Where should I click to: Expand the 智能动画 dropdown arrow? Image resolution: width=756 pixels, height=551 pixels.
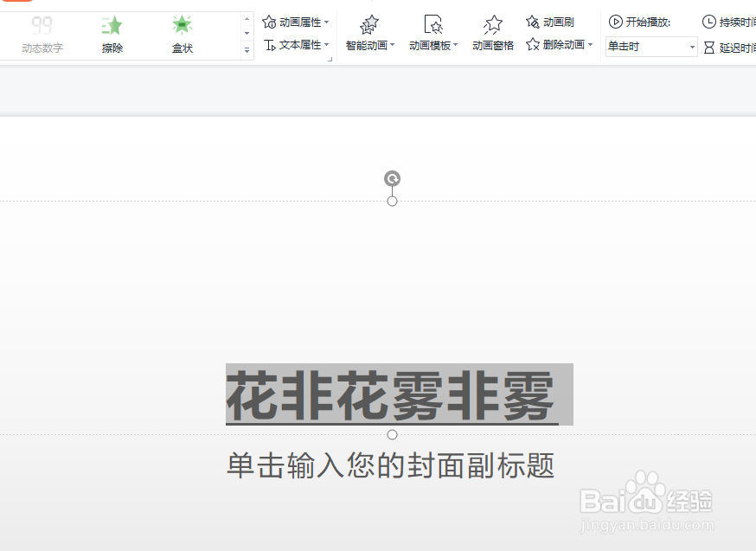pyautogui.click(x=393, y=45)
